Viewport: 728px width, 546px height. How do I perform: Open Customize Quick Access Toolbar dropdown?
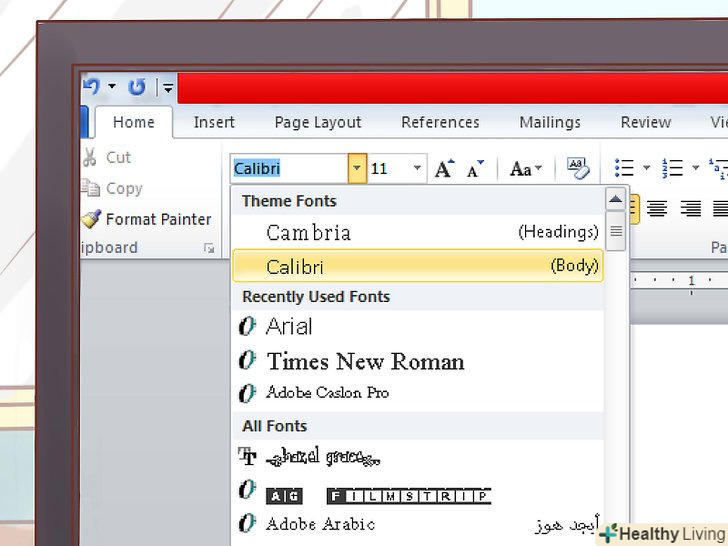tap(168, 87)
